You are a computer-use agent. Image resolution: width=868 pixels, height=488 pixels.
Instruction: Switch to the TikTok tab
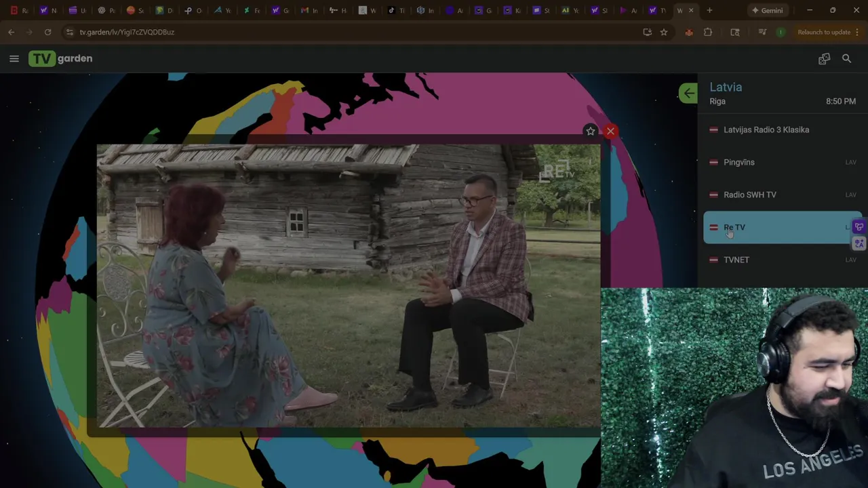tap(395, 10)
